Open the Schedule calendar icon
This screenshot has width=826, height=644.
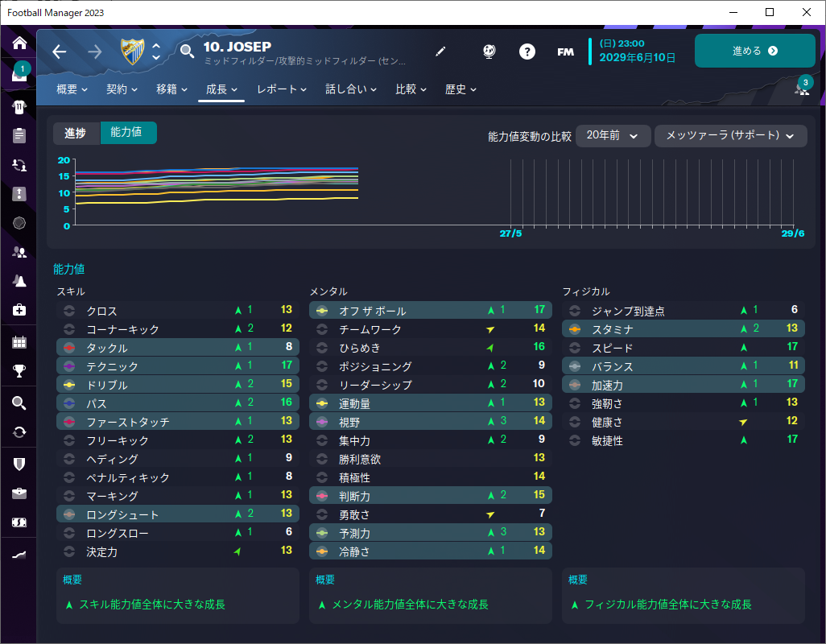pyautogui.click(x=19, y=342)
